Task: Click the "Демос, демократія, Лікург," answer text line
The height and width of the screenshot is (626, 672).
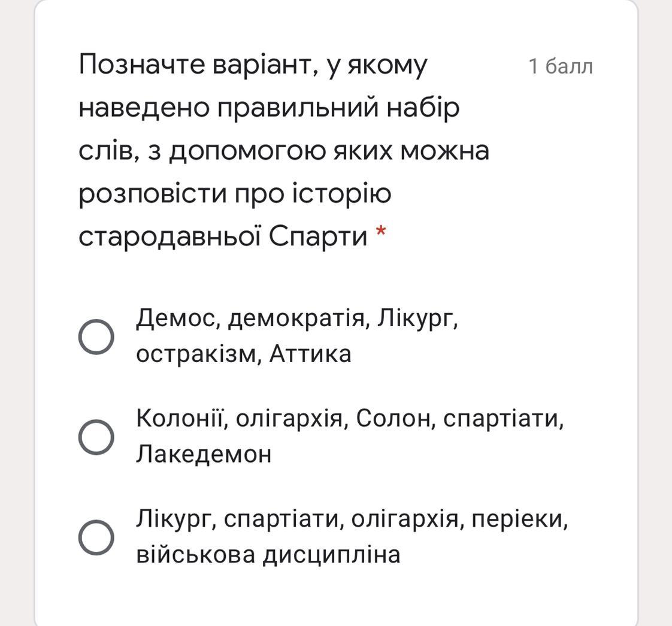Action: (x=297, y=318)
